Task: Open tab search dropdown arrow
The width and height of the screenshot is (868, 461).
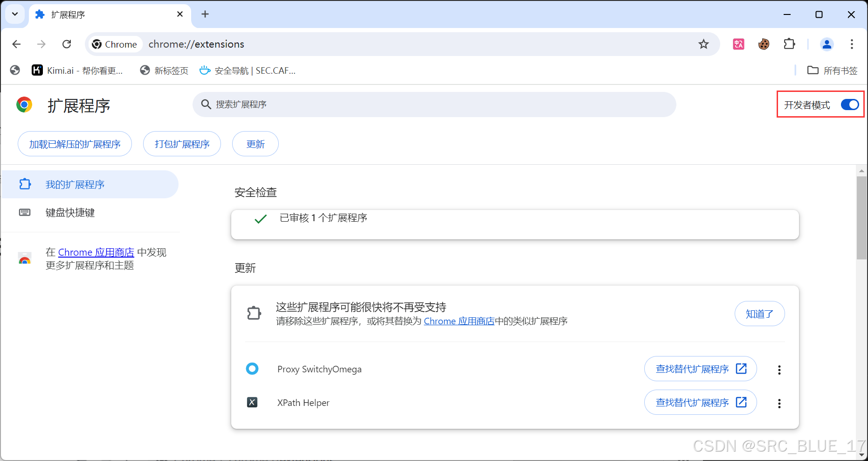Action: [x=15, y=14]
